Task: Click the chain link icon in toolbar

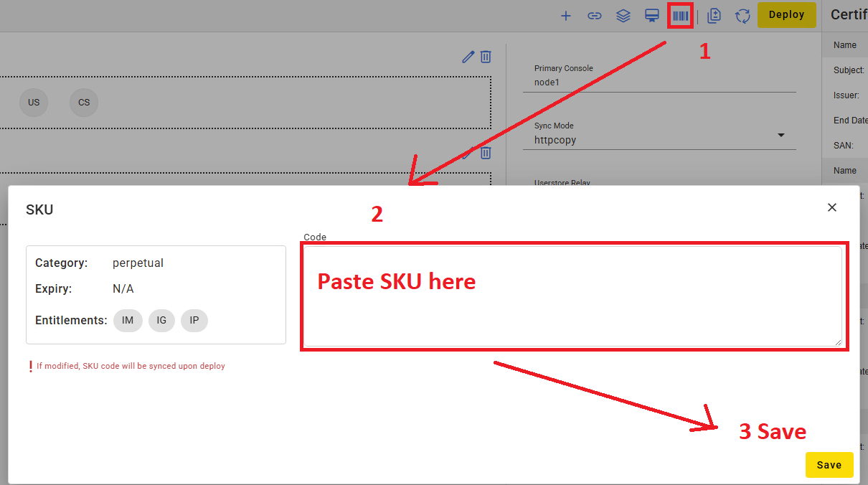Action: tap(595, 16)
